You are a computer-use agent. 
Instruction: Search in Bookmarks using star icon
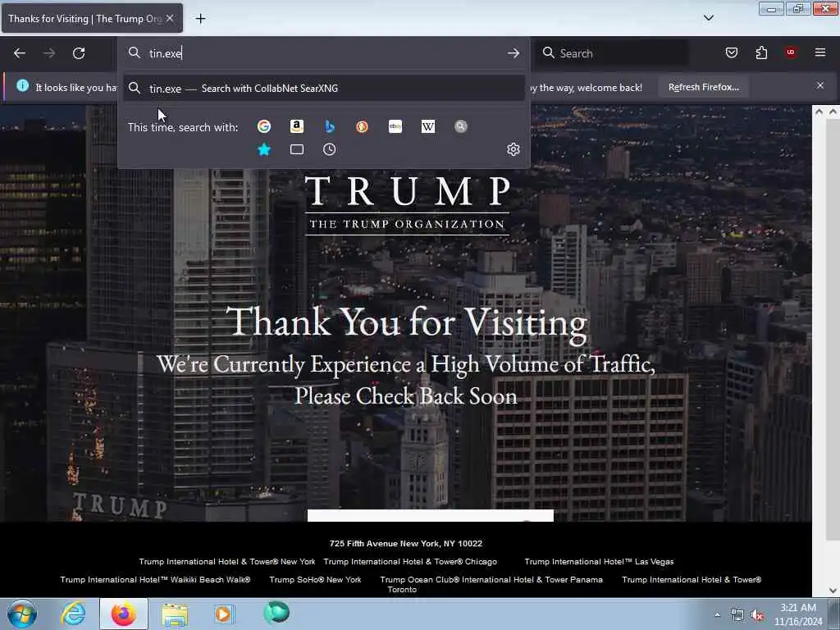click(x=264, y=149)
